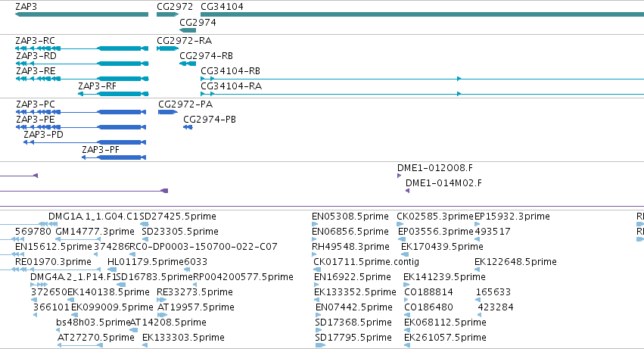Click the ZAP3-RD transcript label
This screenshot has height=349, width=644.
[x=36, y=56]
